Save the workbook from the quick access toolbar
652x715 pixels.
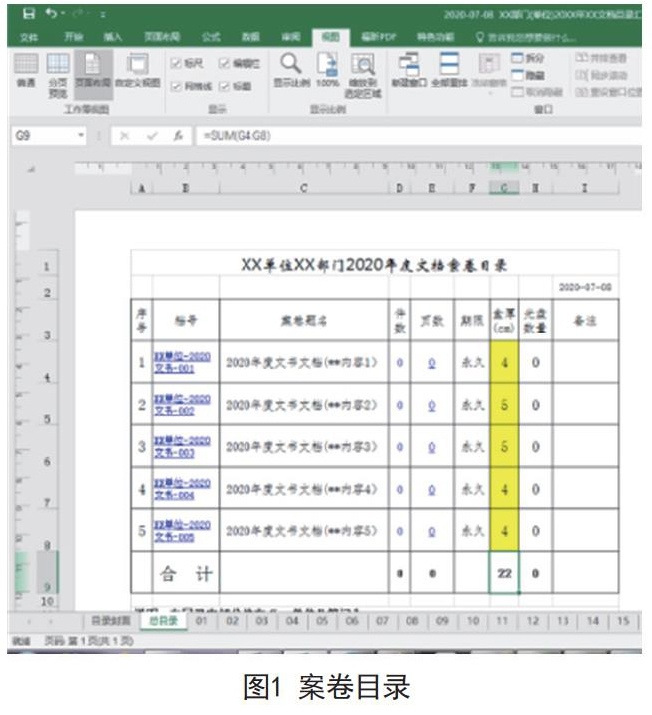tap(29, 14)
